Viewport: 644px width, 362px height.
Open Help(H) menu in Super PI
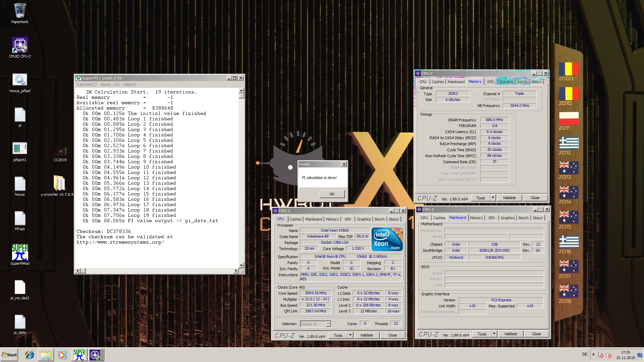129,84
